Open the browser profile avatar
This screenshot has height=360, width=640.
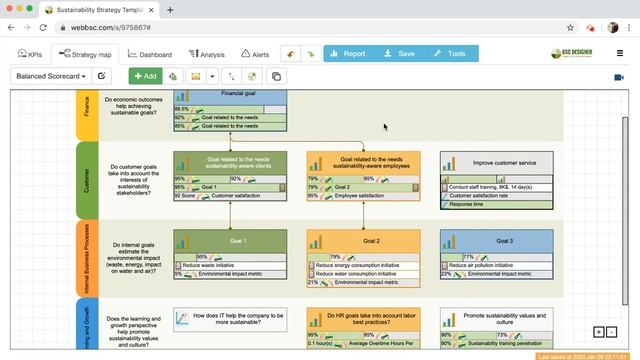click(613, 28)
